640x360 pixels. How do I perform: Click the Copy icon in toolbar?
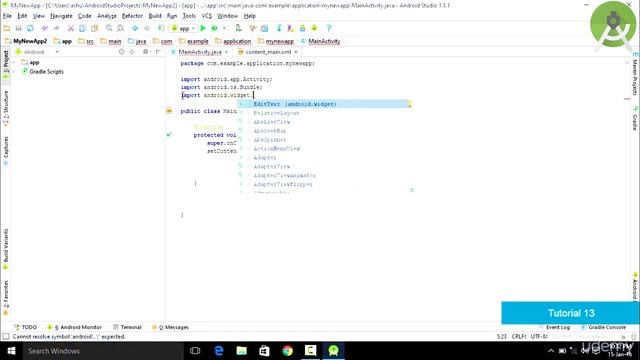[82, 28]
